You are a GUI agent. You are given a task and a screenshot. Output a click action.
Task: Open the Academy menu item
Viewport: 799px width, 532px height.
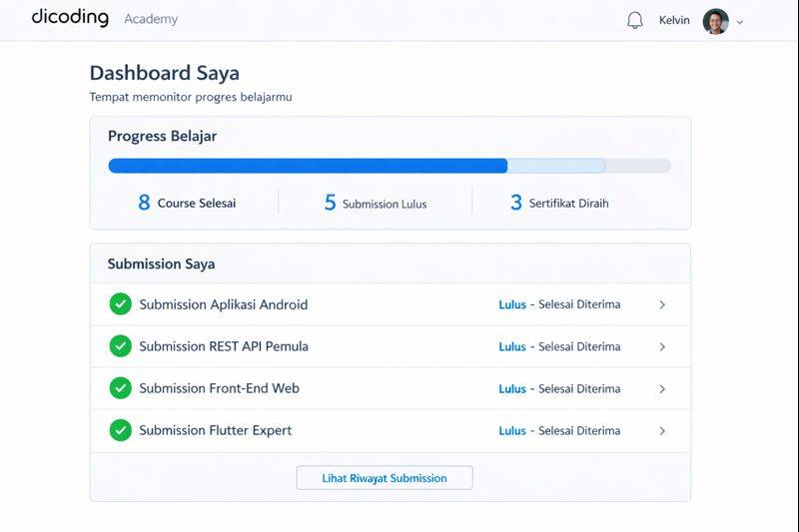(151, 19)
